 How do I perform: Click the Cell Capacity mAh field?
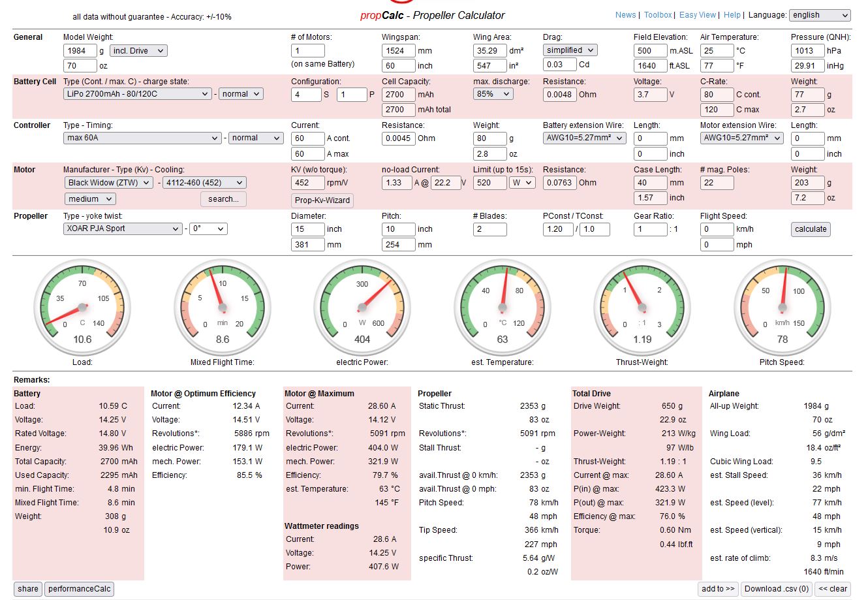coord(398,94)
